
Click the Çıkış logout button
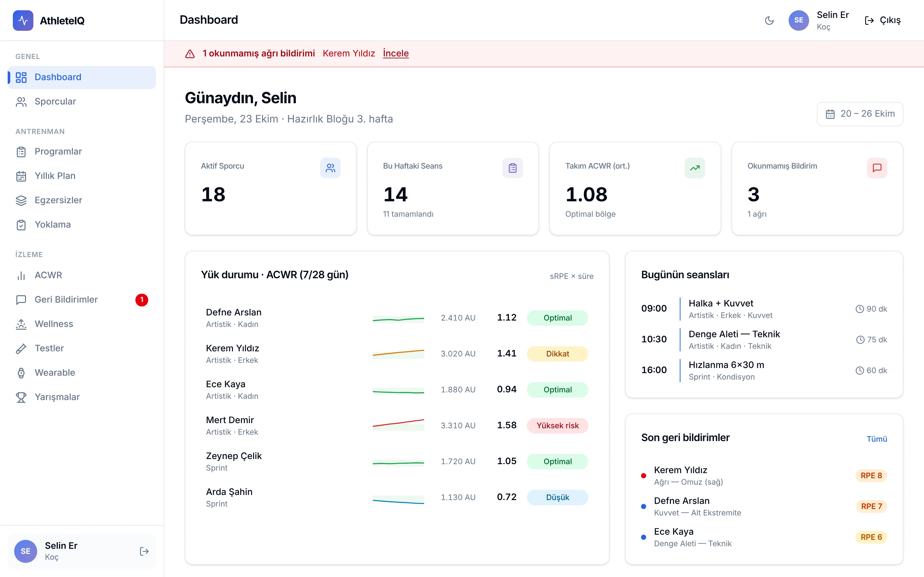[x=883, y=20]
